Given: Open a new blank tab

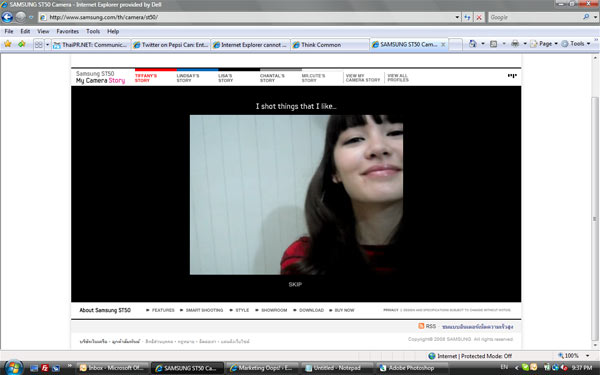Looking at the screenshot, I should pyautogui.click(x=455, y=45).
